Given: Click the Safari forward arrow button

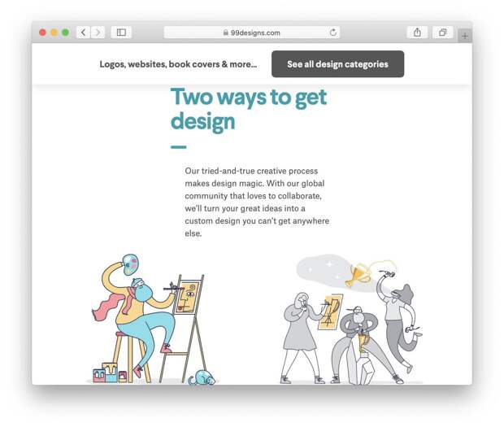Looking at the screenshot, I should tap(98, 33).
